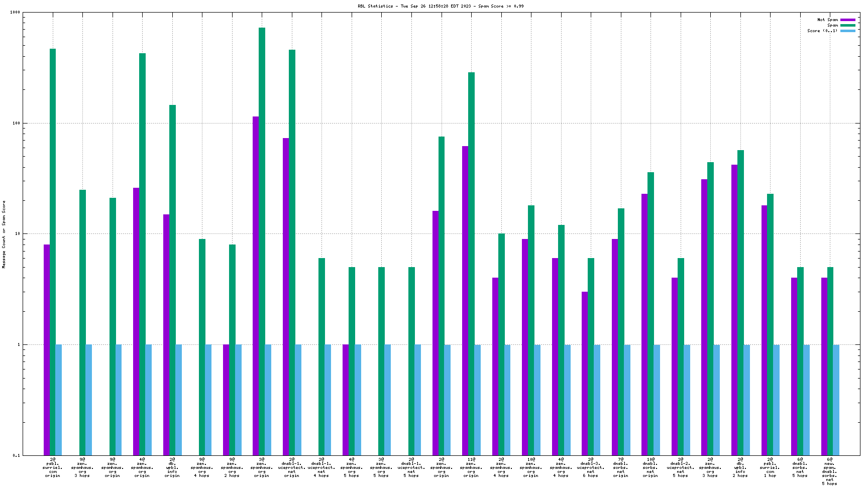868x488 pixels.
Task: Click the tallest green Spam bar
Action: 262,241
